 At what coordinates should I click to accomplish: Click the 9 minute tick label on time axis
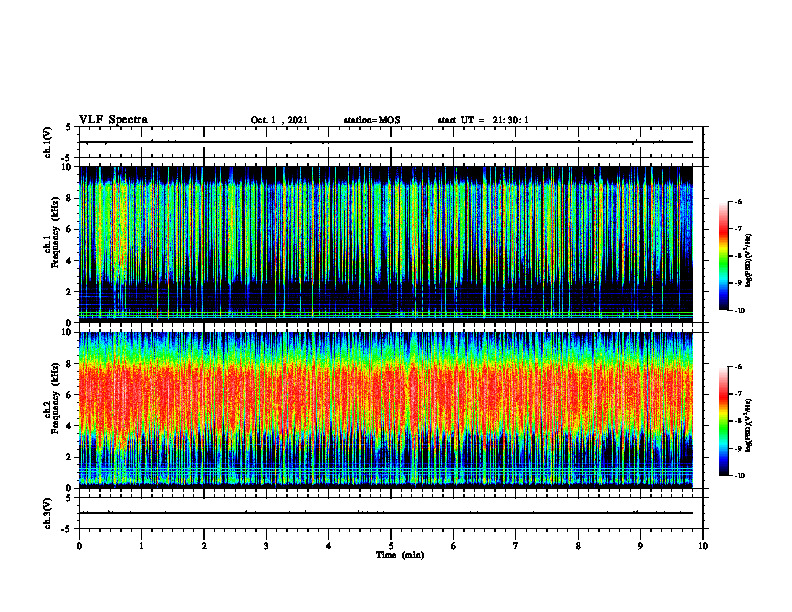click(640, 546)
